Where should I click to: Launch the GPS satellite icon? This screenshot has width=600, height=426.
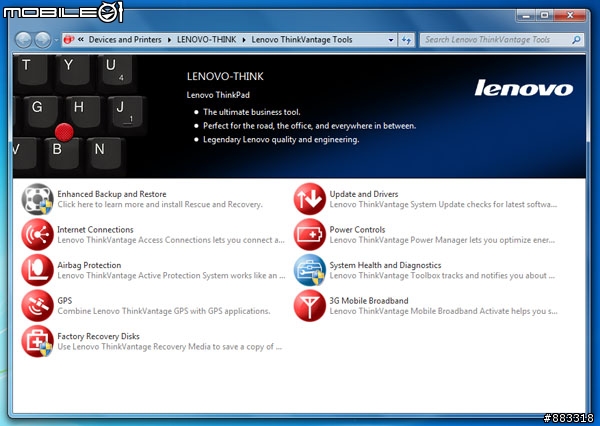tap(37, 306)
